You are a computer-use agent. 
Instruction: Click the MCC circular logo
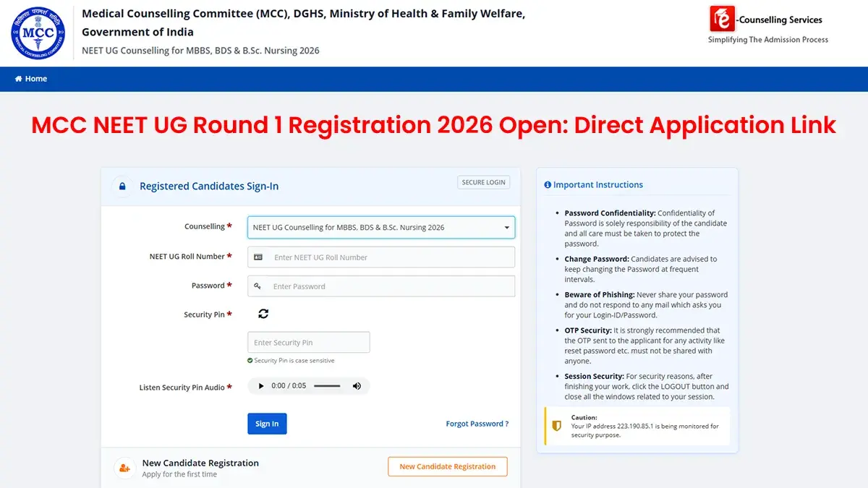pyautogui.click(x=38, y=33)
